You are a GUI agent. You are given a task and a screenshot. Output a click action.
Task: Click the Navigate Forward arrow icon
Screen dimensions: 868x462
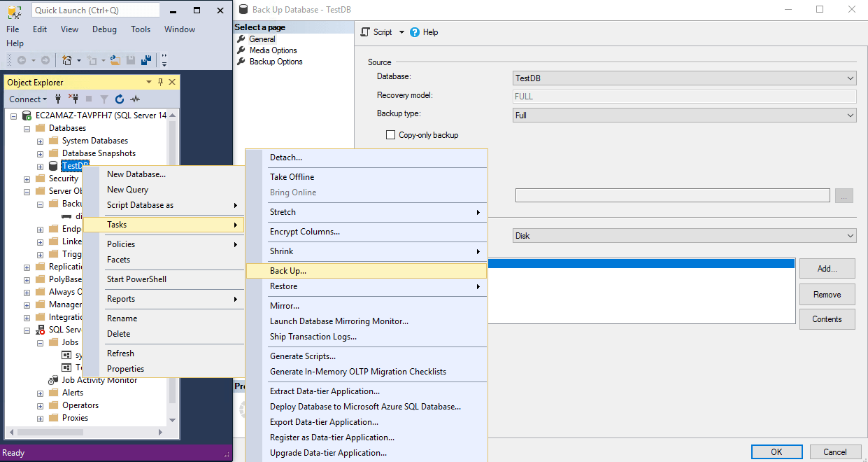point(45,60)
